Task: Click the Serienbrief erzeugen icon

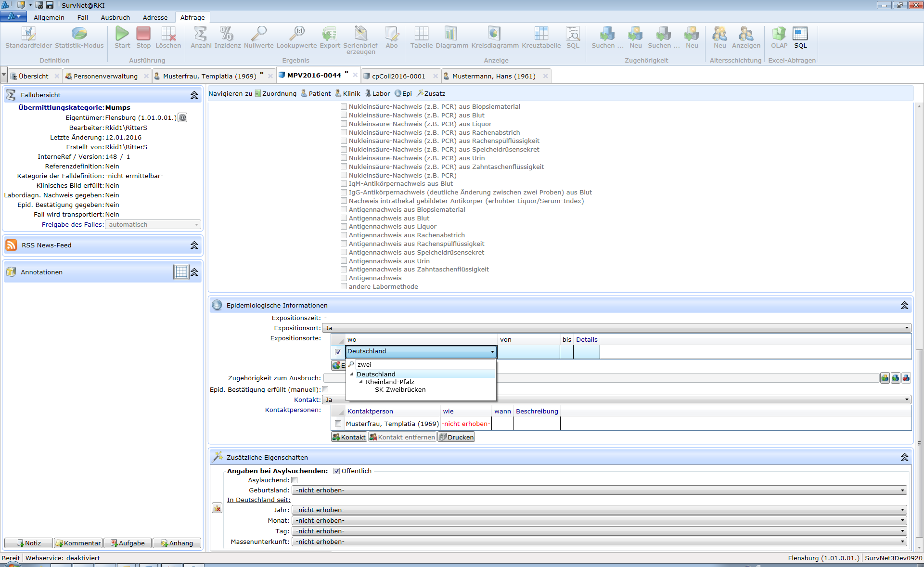Action: [x=360, y=34]
